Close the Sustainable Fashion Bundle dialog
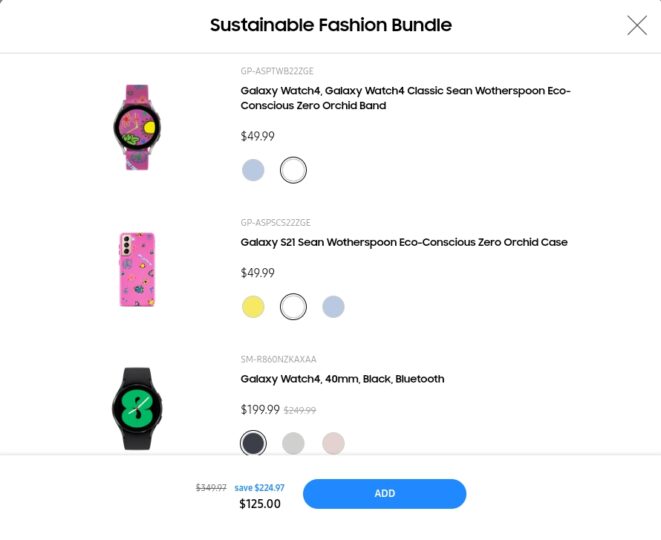This screenshot has height=540, width=661. 637,25
